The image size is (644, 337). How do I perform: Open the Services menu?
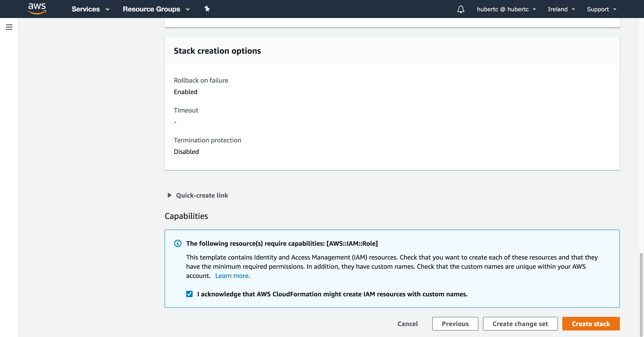(x=90, y=9)
